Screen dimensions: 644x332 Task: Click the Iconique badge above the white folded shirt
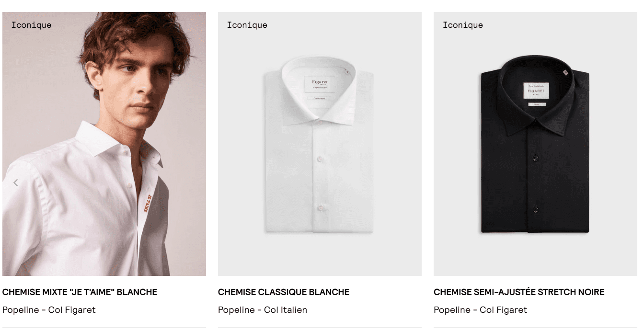point(247,25)
